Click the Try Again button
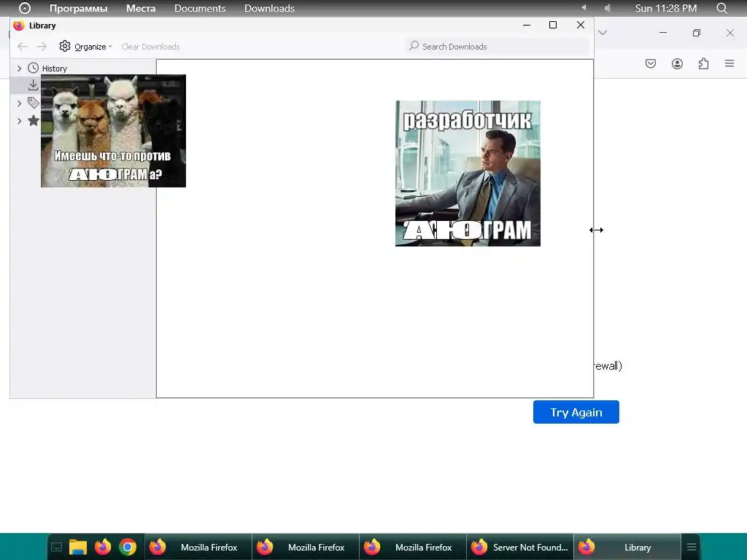Image resolution: width=747 pixels, height=560 pixels. [576, 412]
